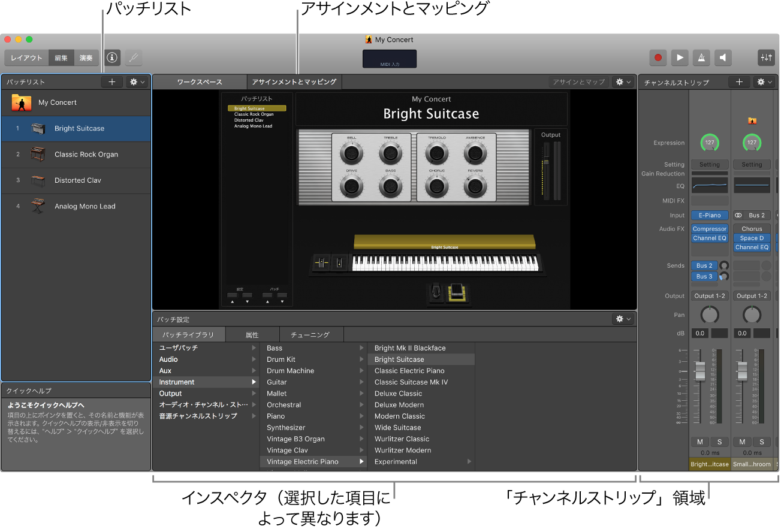Click the Bus 3 send level knob
Image resolution: width=781 pixels, height=532 pixels.
pos(724,276)
